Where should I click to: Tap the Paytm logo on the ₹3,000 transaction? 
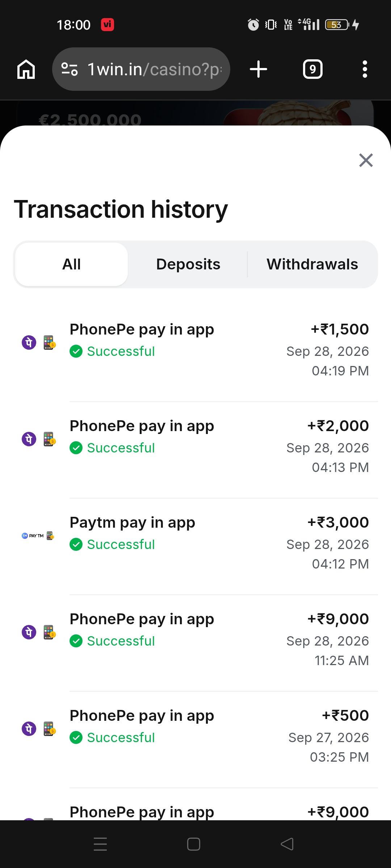pos(33,536)
